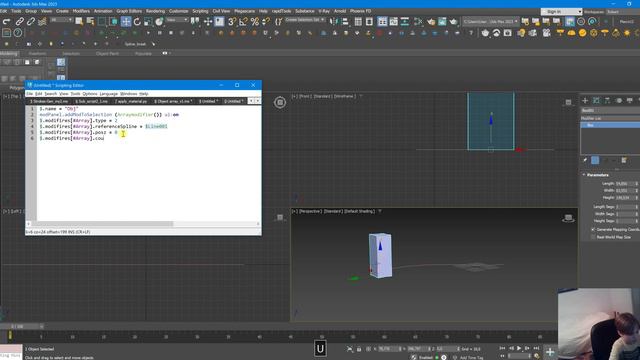Open the Scripting menu in main menu bar
640x360 pixels.
pos(200,11)
